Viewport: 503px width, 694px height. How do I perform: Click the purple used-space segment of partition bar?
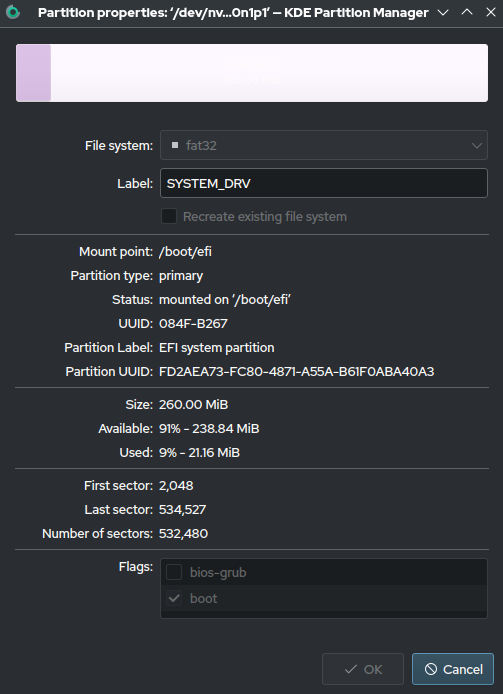click(34, 73)
